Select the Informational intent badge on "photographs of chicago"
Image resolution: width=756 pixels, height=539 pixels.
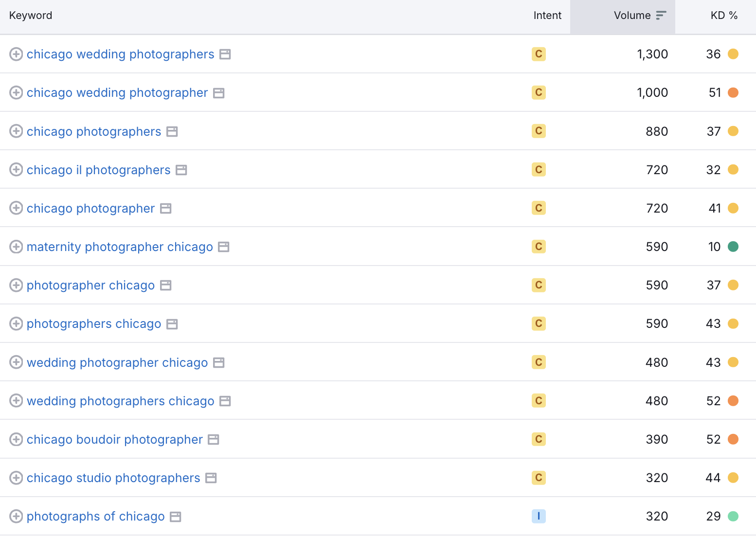pos(538,516)
